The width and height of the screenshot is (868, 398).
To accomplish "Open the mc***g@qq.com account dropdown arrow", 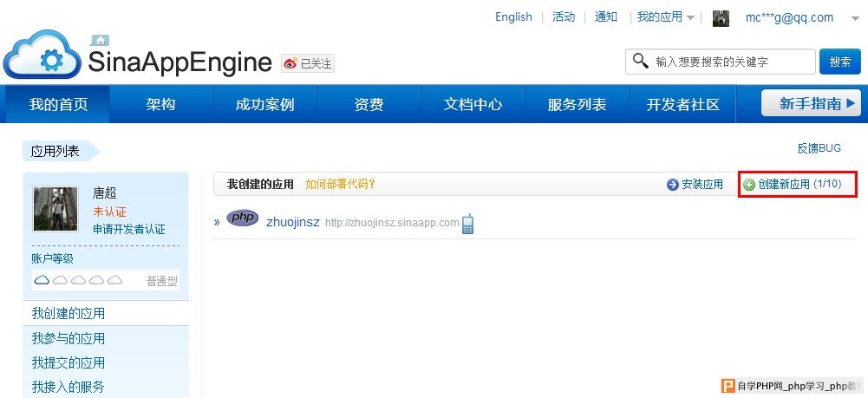I will pyautogui.click(x=854, y=18).
